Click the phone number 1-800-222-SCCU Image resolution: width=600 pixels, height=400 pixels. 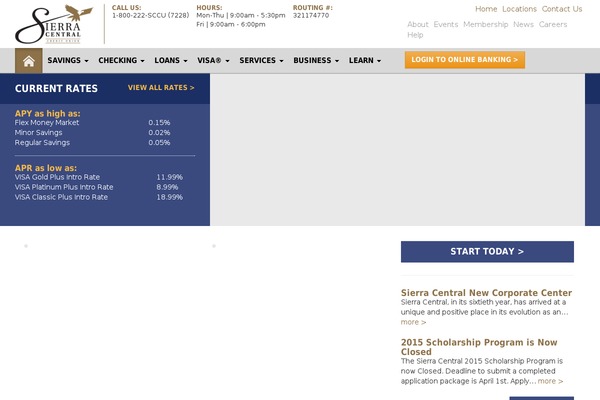click(150, 15)
